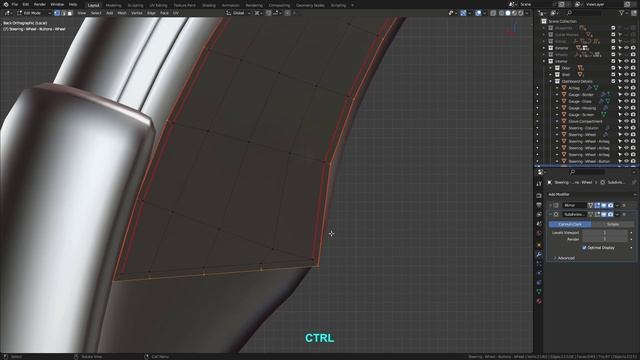Viewport: 640px width, 360px height.
Task: Hide the Airbag object in viewport
Action: point(627,88)
